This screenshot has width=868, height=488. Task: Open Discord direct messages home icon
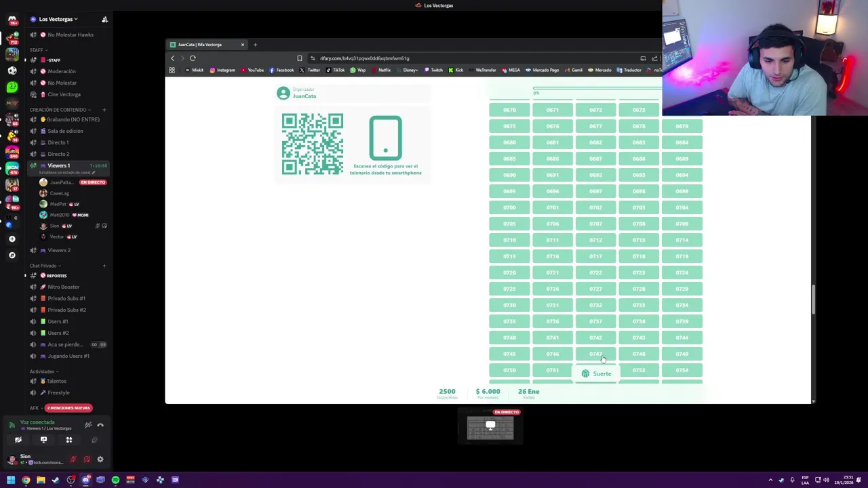12,20
